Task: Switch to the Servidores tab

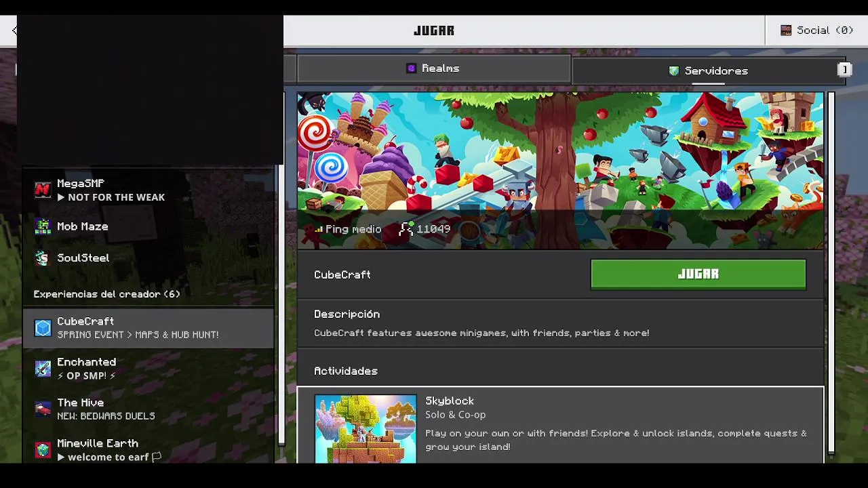Action: pos(709,71)
